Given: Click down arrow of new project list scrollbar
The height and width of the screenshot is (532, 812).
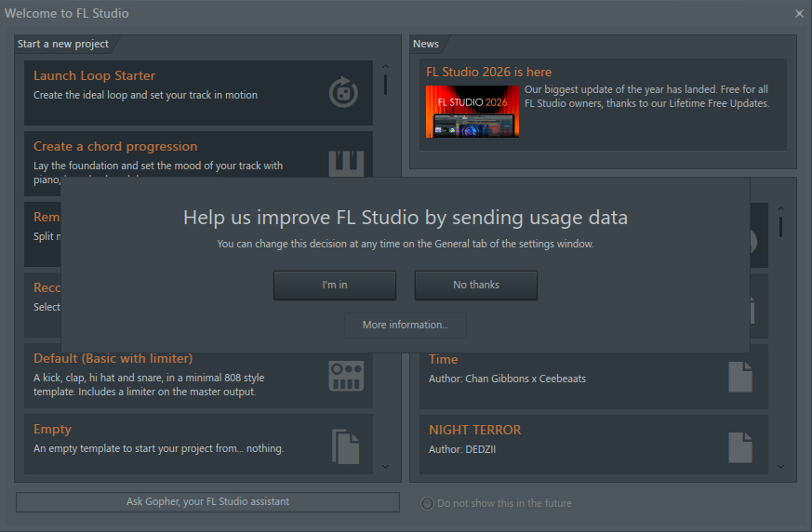Looking at the screenshot, I should point(385,466).
